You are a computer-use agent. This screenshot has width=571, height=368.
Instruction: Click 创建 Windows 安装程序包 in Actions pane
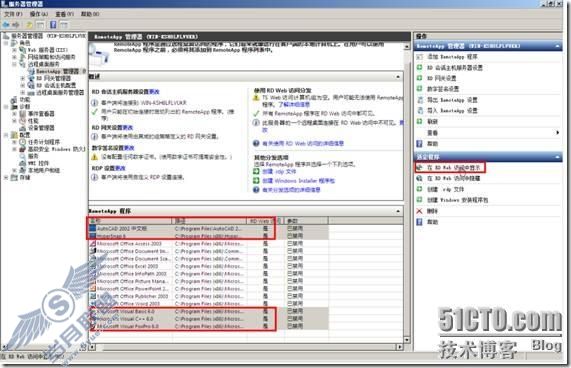pyautogui.click(x=458, y=200)
